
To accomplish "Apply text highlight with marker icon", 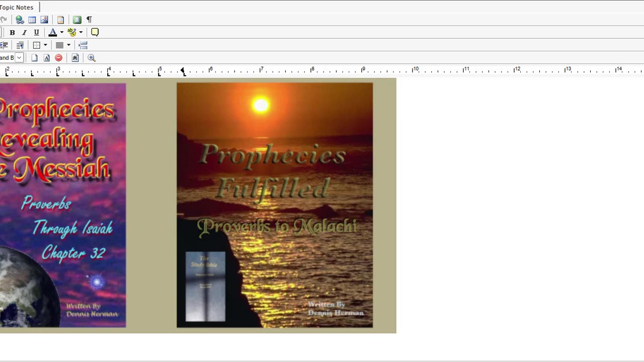I will click(72, 32).
